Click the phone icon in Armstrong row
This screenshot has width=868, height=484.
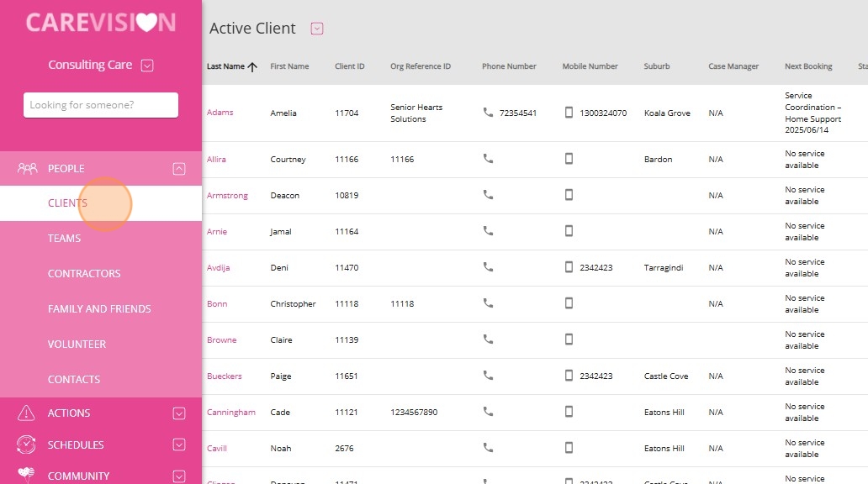coord(488,195)
